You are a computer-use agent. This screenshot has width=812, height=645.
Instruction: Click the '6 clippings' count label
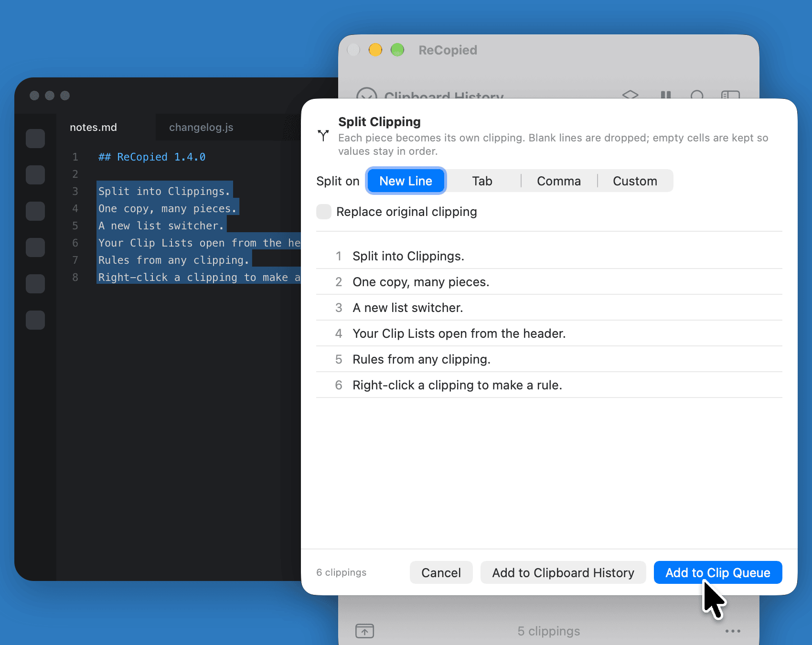341,572
